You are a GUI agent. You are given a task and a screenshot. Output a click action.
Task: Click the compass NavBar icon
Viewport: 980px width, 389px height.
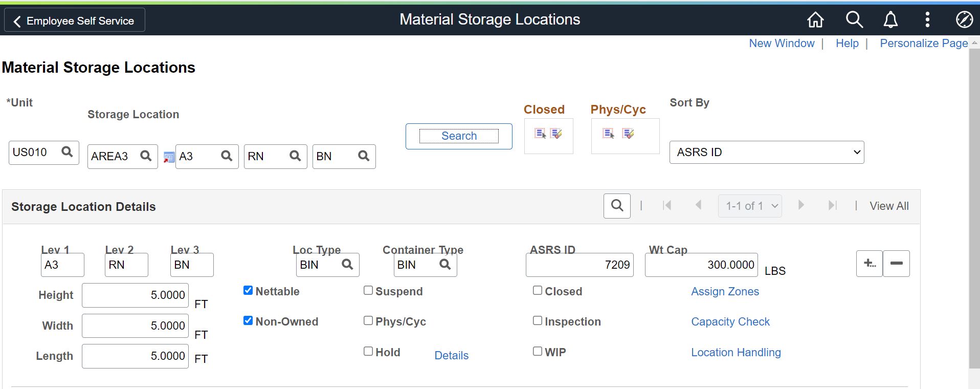pyautogui.click(x=964, y=20)
